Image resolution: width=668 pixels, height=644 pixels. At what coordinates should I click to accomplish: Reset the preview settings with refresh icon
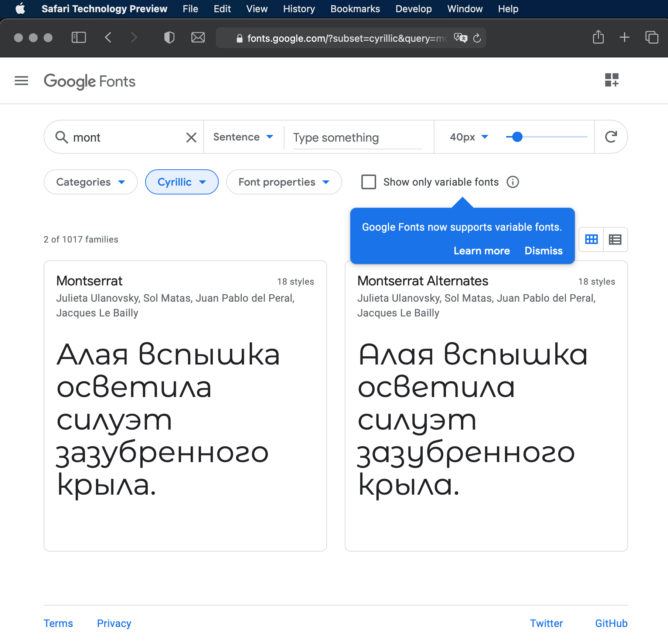pos(611,137)
